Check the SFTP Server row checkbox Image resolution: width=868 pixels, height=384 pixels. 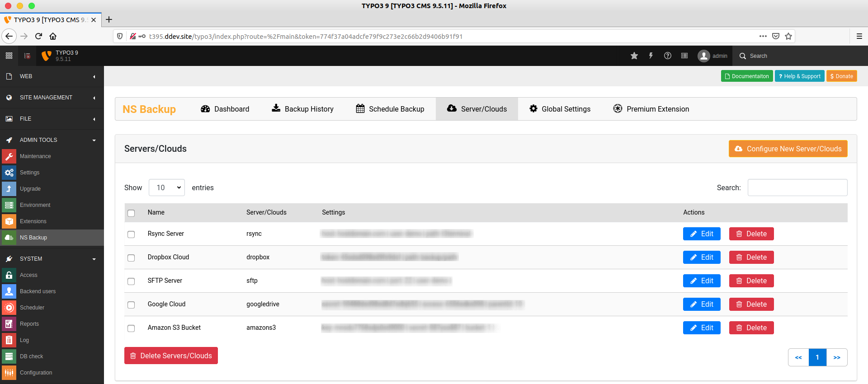point(131,281)
